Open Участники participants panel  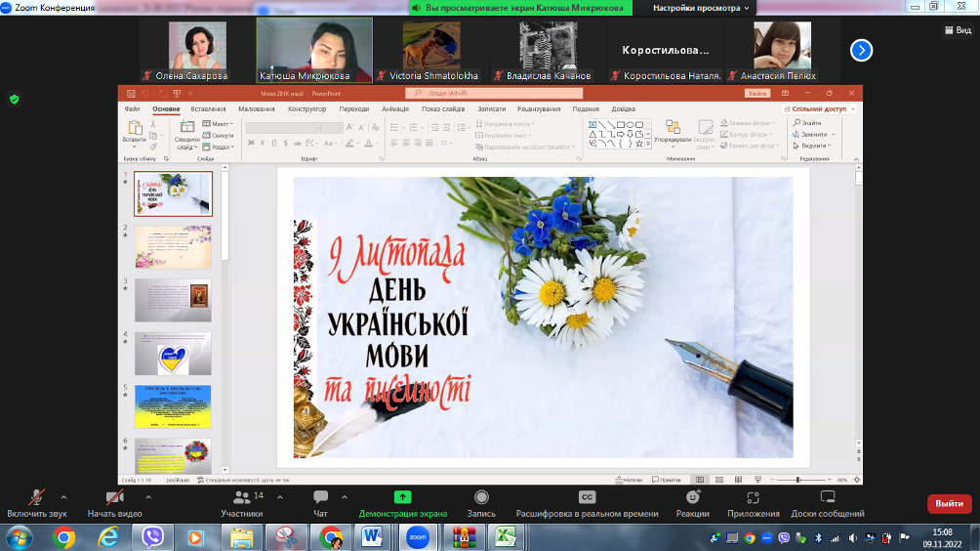pyautogui.click(x=241, y=498)
